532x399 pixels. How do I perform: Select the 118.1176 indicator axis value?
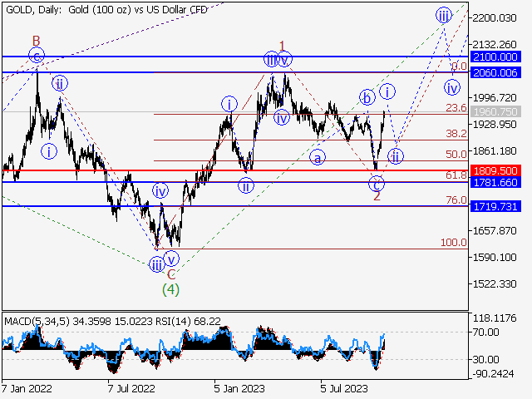[495, 318]
